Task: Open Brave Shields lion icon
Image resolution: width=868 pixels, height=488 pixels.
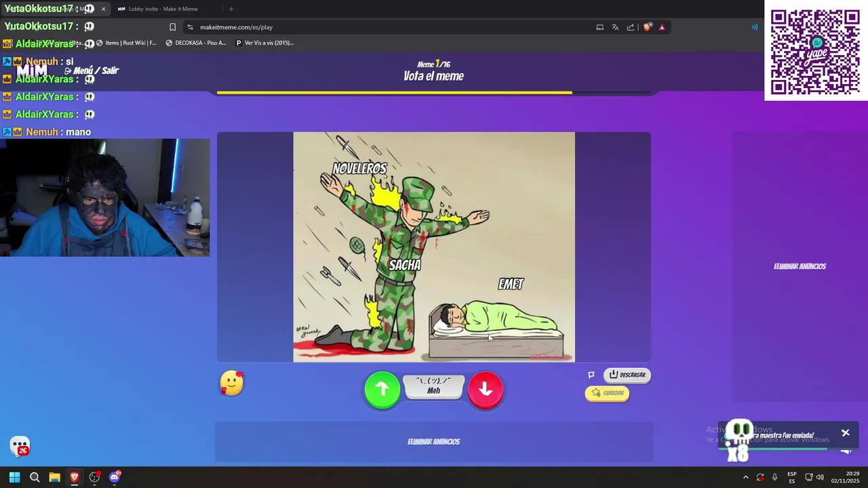Action: 648,27
